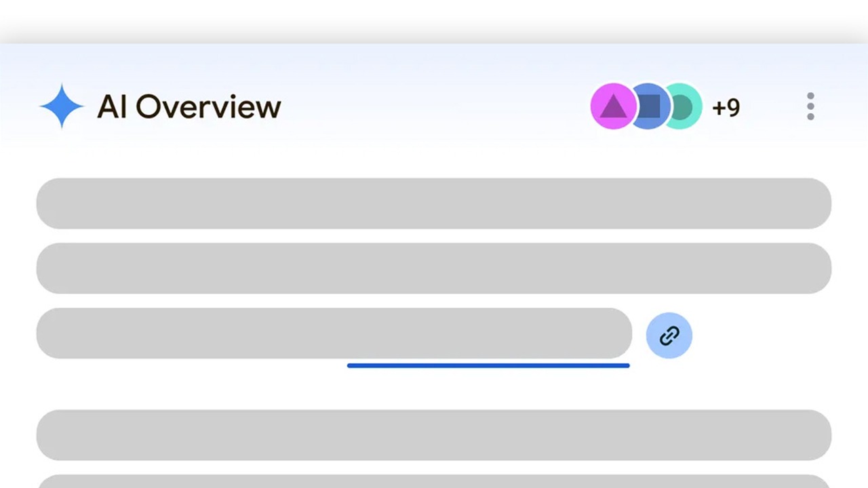Expand the +9 additional sources count
Viewport: 868px width, 488px height.
726,107
